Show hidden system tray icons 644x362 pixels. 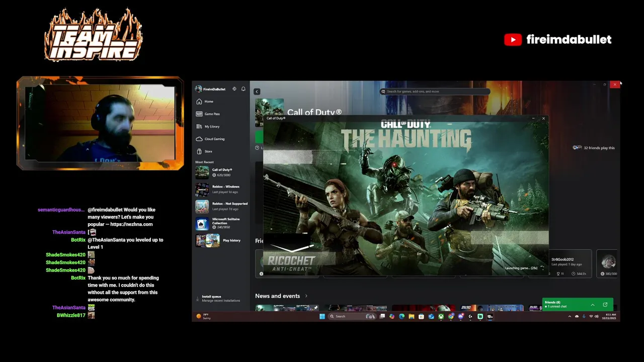(570, 317)
